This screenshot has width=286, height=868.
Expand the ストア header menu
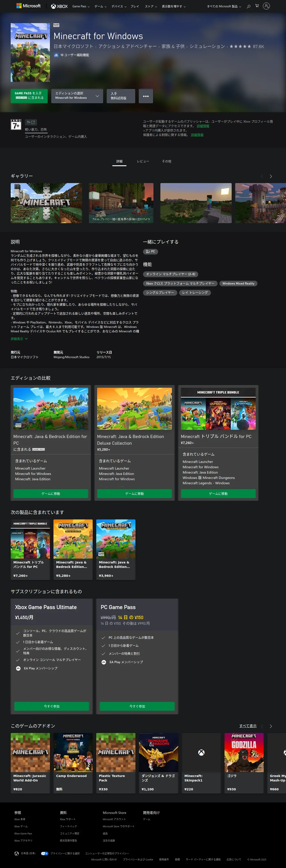[x=151, y=6]
